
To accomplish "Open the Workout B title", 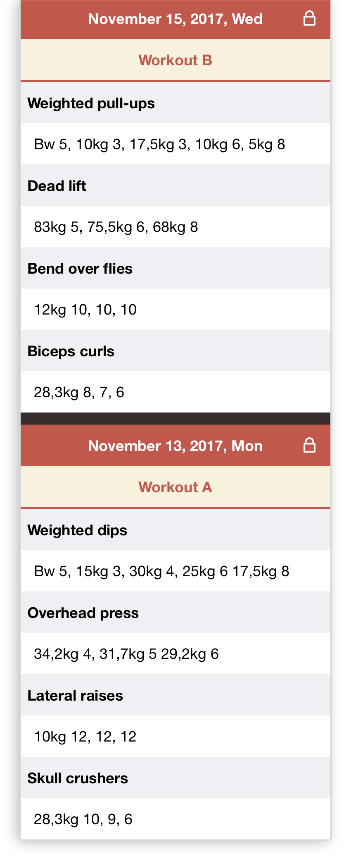I will (x=175, y=60).
